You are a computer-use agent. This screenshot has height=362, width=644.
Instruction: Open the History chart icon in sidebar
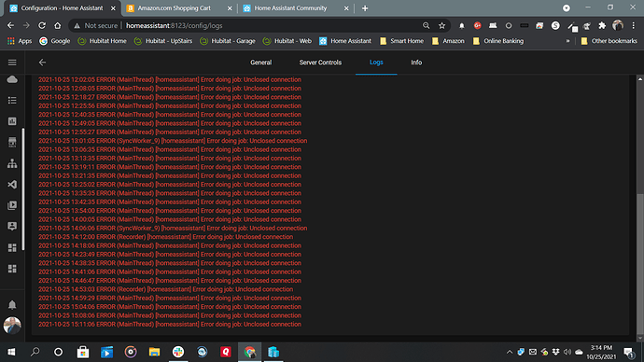point(12,121)
